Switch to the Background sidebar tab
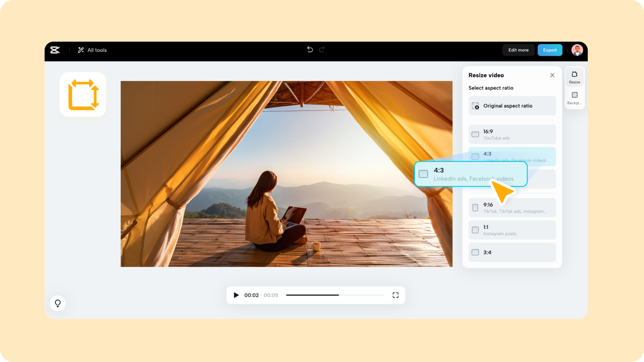Image resolution: width=644 pixels, height=362 pixels. [x=575, y=98]
